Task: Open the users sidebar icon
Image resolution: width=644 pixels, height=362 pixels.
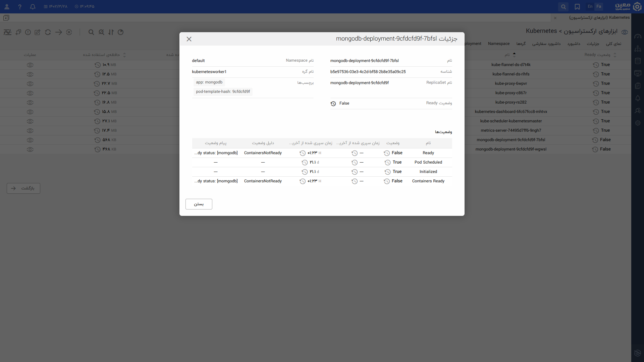Action: pos(638,111)
